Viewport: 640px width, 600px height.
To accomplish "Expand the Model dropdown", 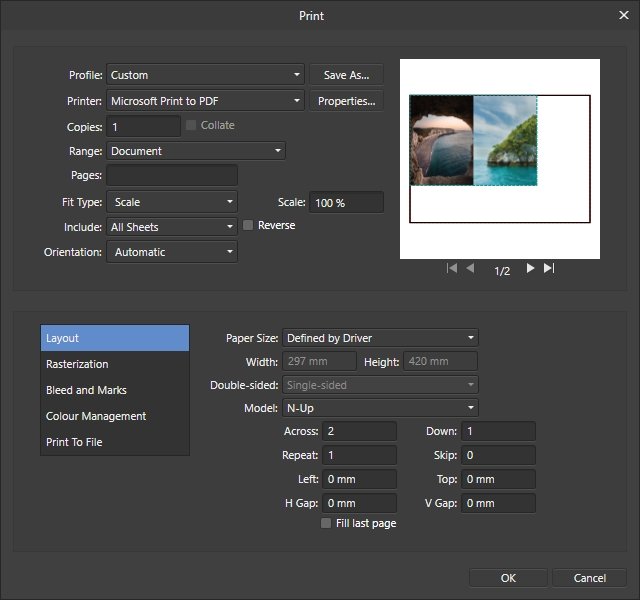I will [380, 408].
